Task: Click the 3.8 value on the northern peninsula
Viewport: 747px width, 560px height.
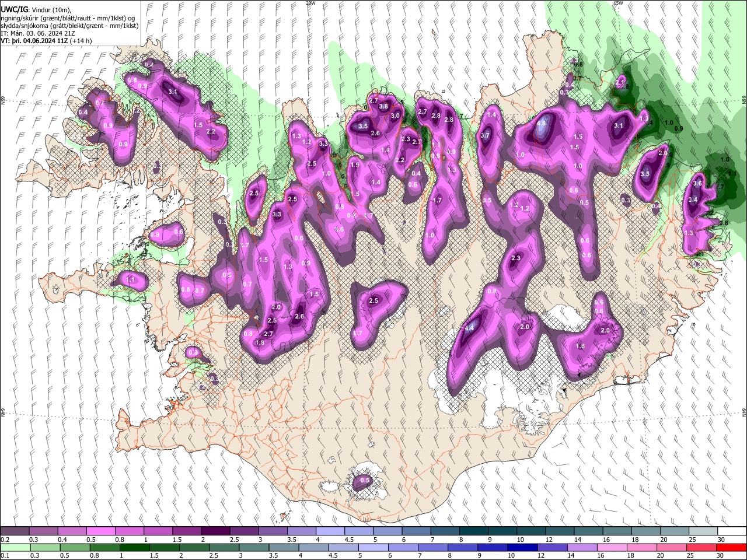Action: click(383, 106)
